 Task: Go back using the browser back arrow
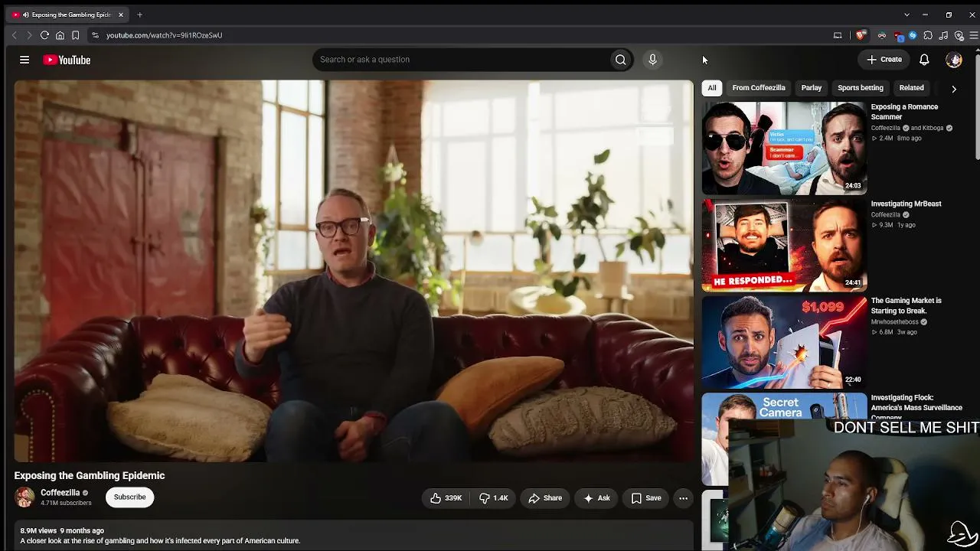pyautogui.click(x=14, y=35)
